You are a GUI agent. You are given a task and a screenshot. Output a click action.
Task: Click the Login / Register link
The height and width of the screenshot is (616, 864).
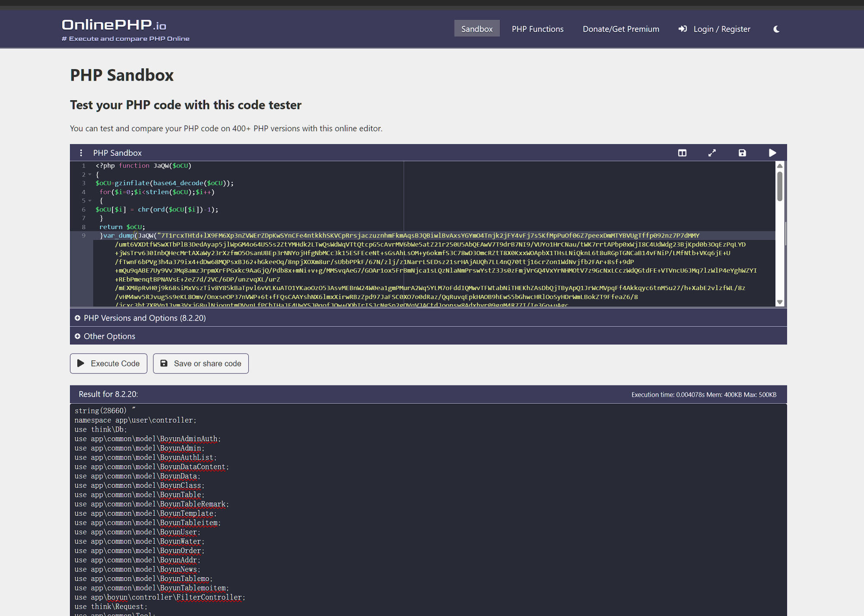(x=715, y=29)
